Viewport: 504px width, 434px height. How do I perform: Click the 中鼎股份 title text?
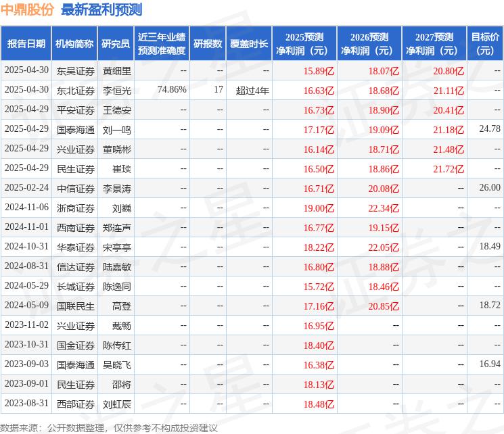click(27, 9)
